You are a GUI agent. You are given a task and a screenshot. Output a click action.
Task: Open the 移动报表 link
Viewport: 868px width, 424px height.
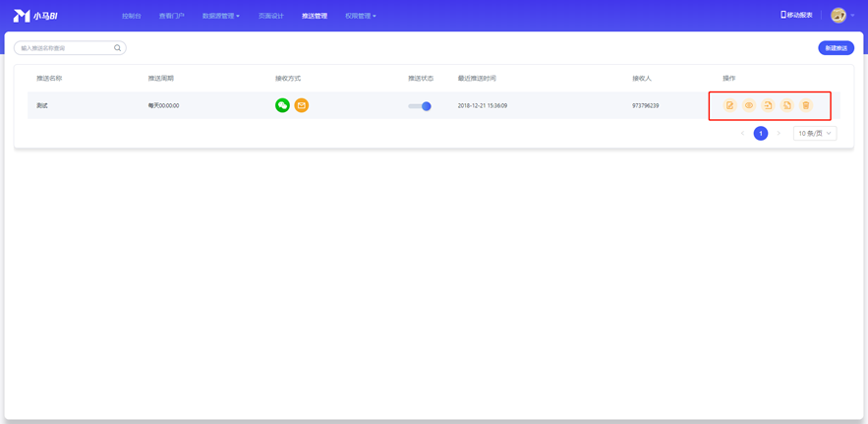[796, 16]
